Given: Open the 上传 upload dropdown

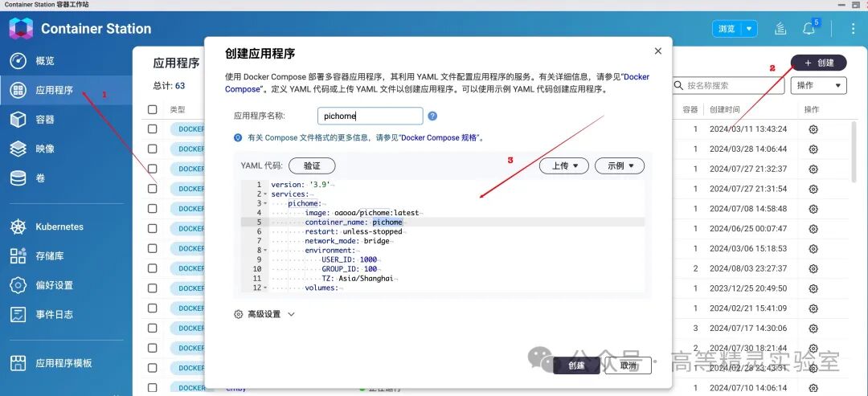Looking at the screenshot, I should click(x=564, y=165).
